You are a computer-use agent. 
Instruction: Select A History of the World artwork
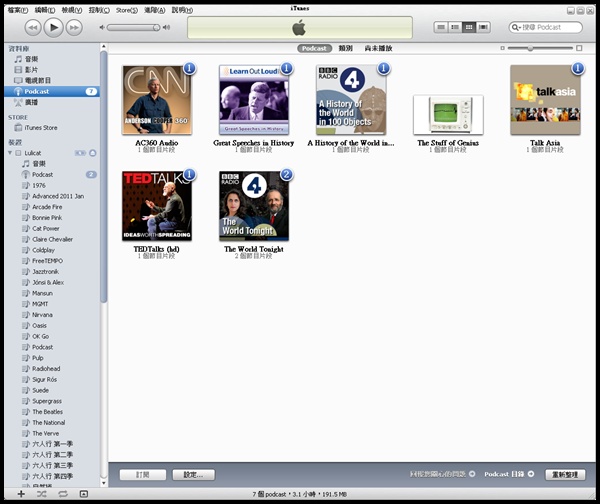click(x=351, y=100)
